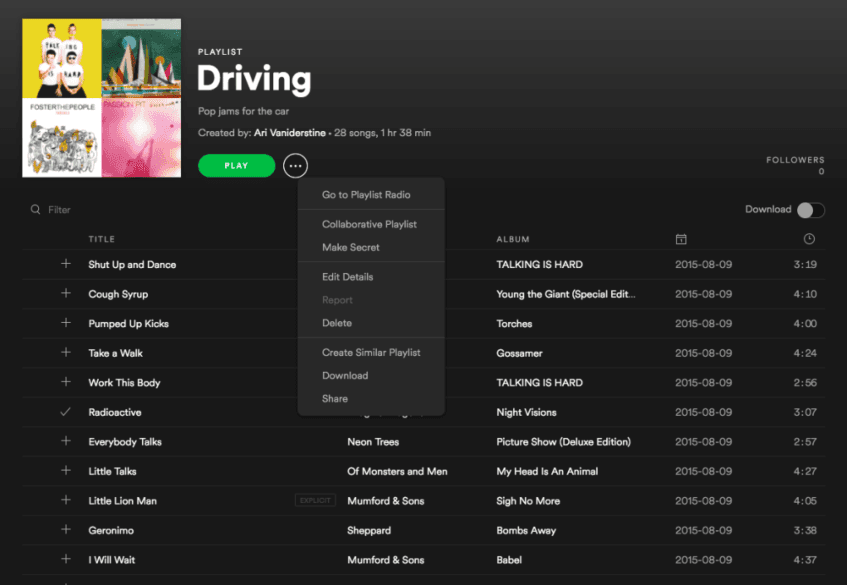Click the filter magnifying glass icon
Image resolution: width=847 pixels, height=585 pixels.
click(34, 209)
